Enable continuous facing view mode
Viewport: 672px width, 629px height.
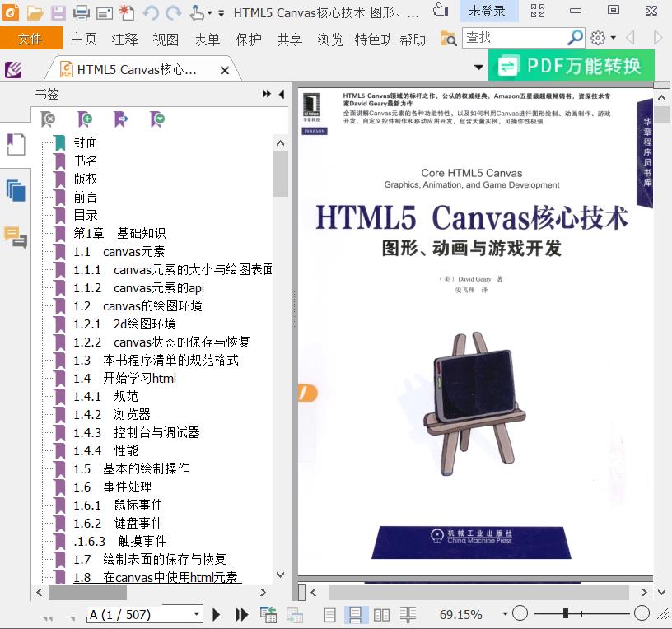click(408, 615)
